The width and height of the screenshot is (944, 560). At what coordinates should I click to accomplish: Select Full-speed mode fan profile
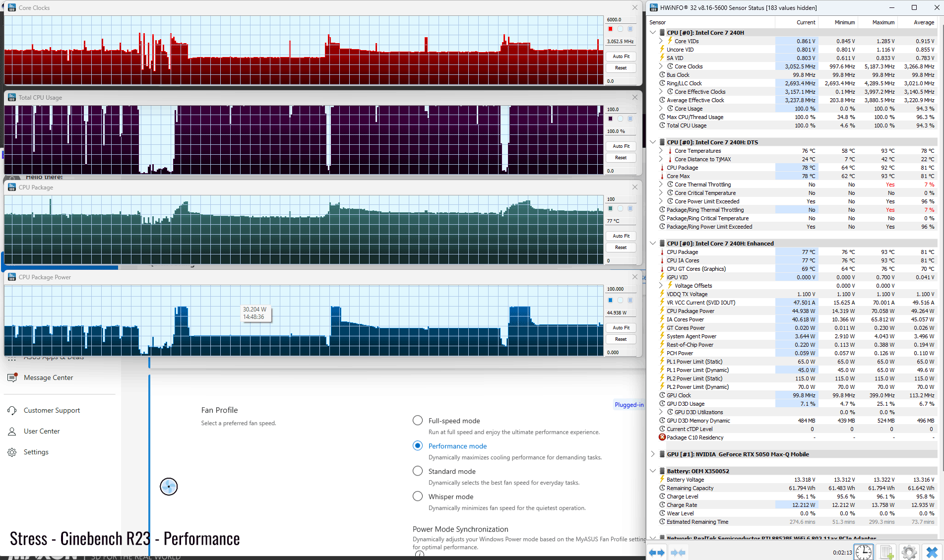point(418,421)
